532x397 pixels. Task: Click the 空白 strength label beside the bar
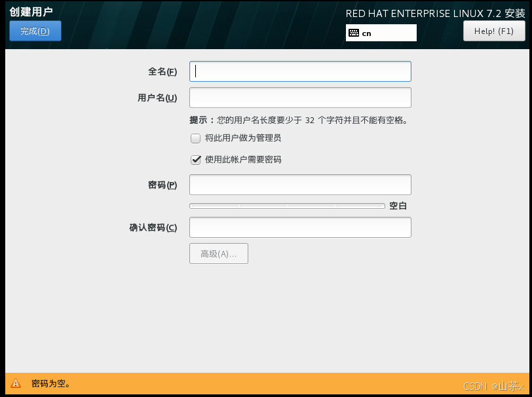point(396,205)
